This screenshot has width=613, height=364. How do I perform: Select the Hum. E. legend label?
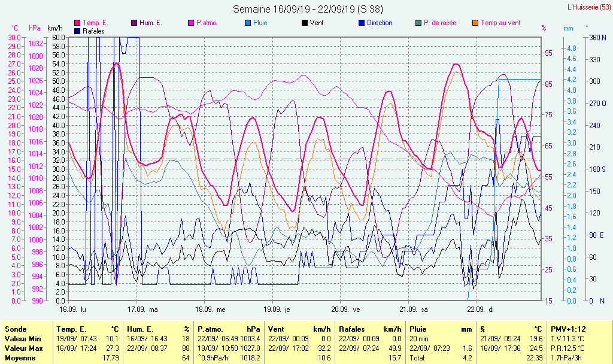coord(151,23)
